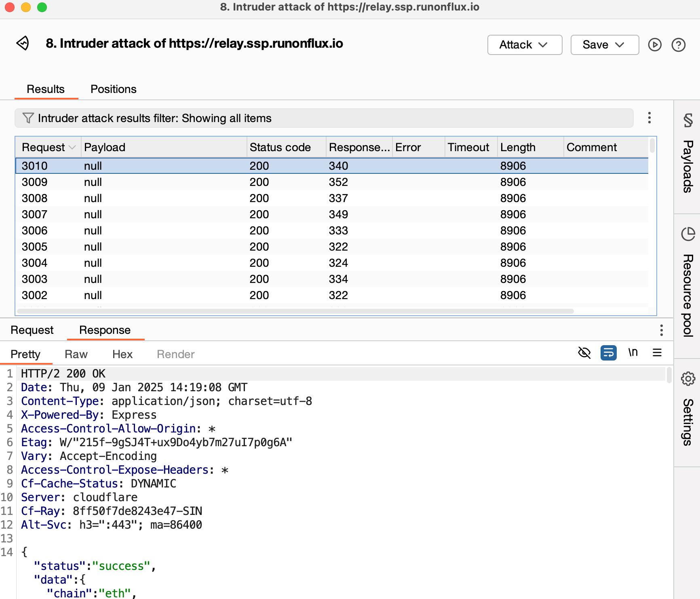Select the Hex view tab

pos(122,354)
